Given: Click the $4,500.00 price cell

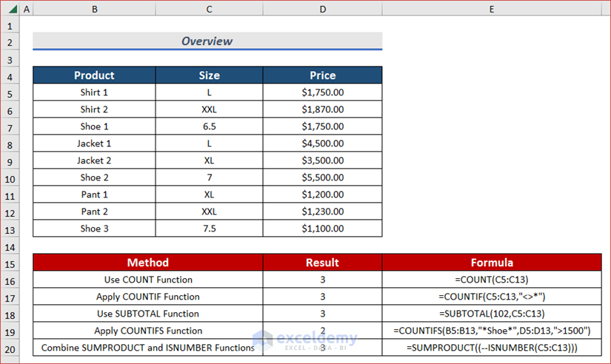Looking at the screenshot, I should 323,144.
